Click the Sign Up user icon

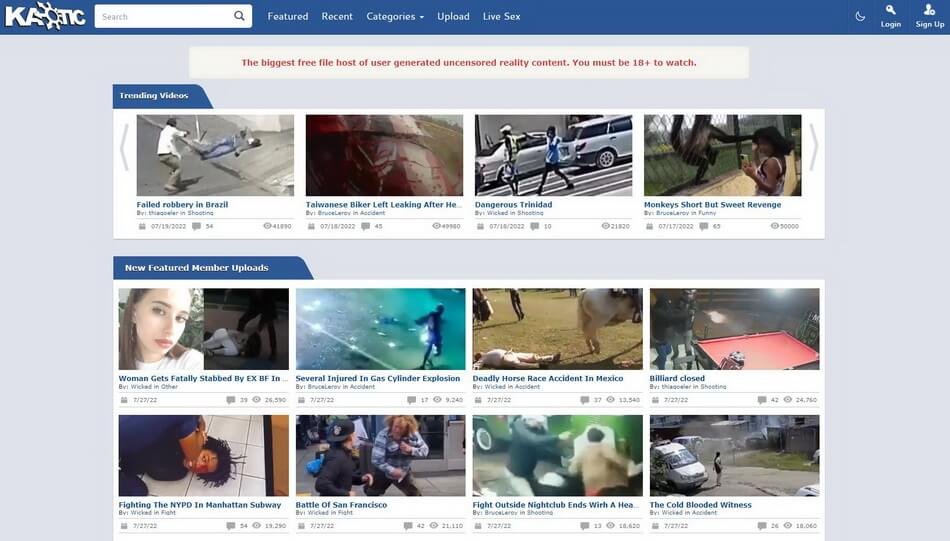pyautogui.click(x=929, y=10)
